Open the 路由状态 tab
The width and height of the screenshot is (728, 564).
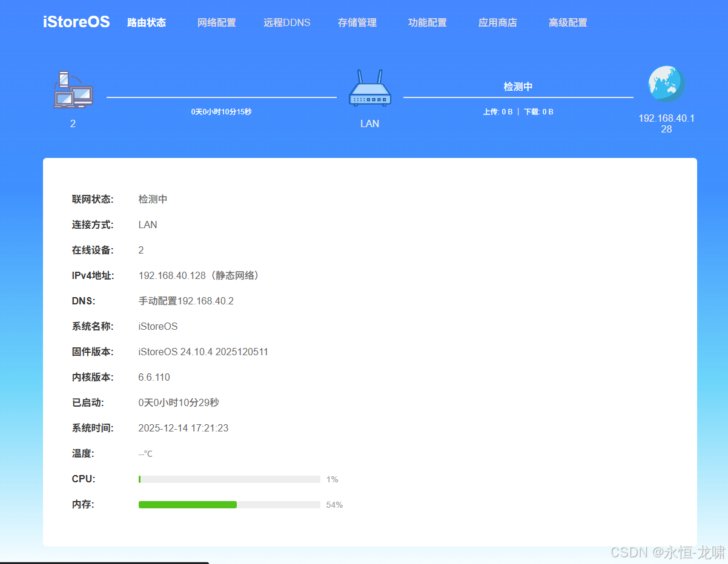147,22
